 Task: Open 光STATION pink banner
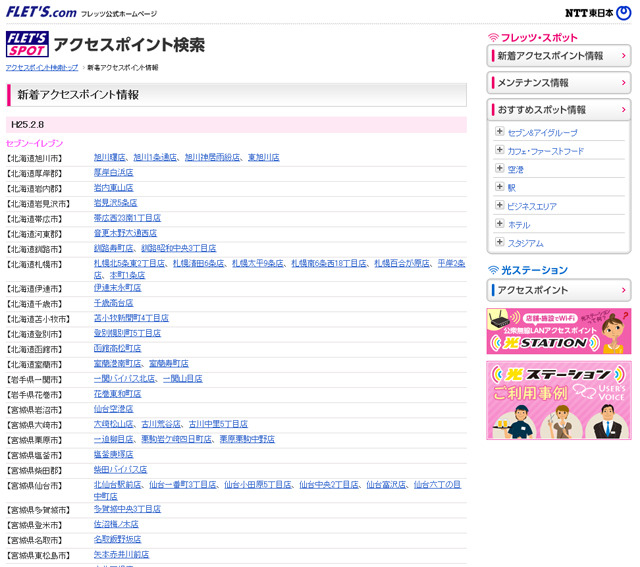[559, 331]
